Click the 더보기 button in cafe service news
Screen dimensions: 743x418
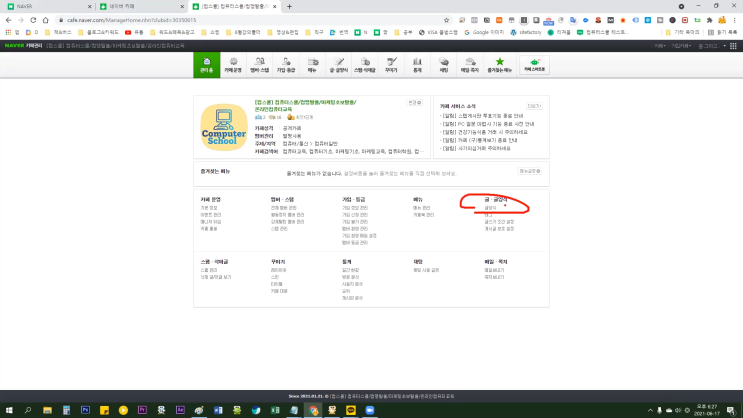[x=534, y=106]
